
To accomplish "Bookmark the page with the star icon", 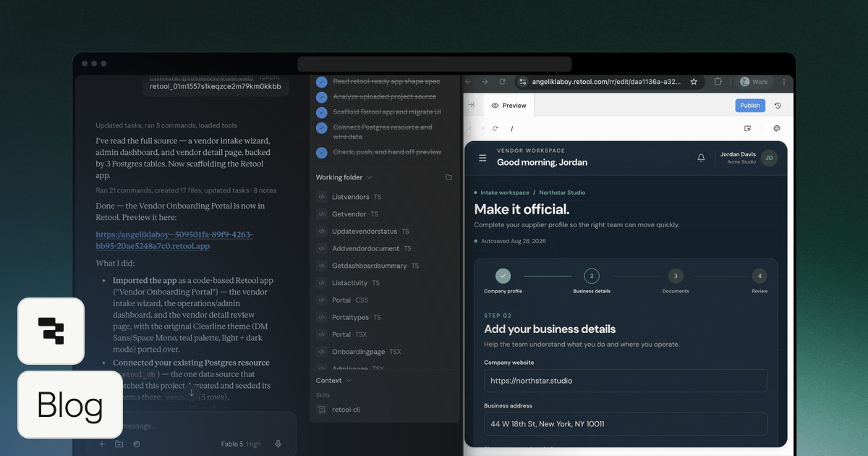I will tap(694, 82).
